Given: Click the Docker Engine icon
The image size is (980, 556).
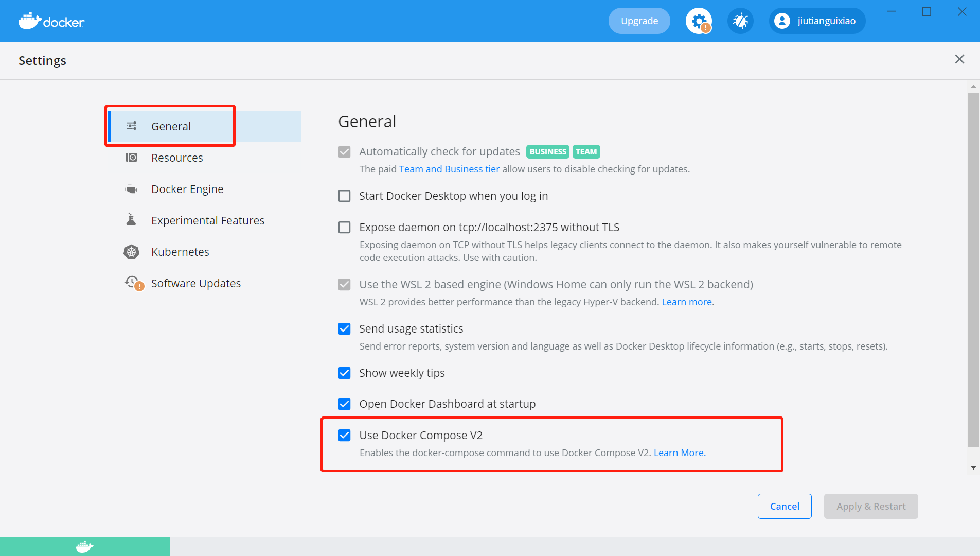Looking at the screenshot, I should (x=132, y=189).
